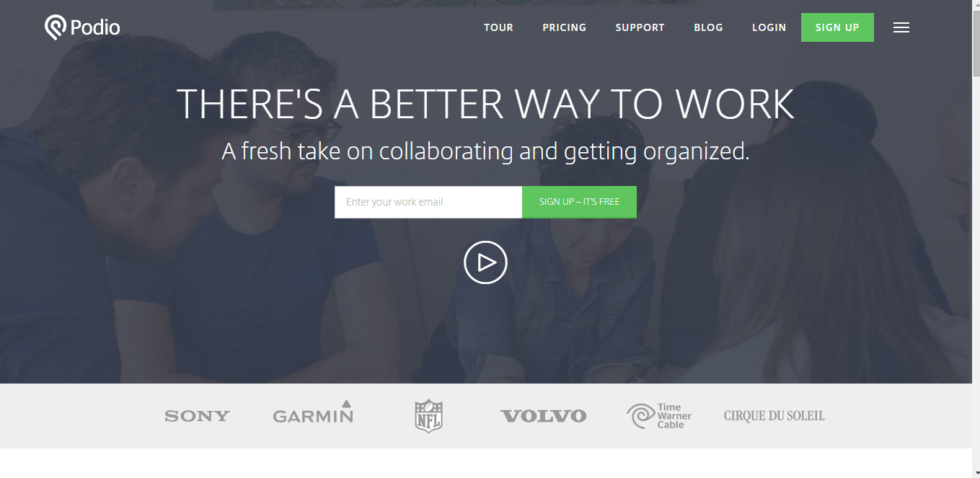Open the hamburger menu icon
The height and width of the screenshot is (478, 980).
(x=901, y=27)
